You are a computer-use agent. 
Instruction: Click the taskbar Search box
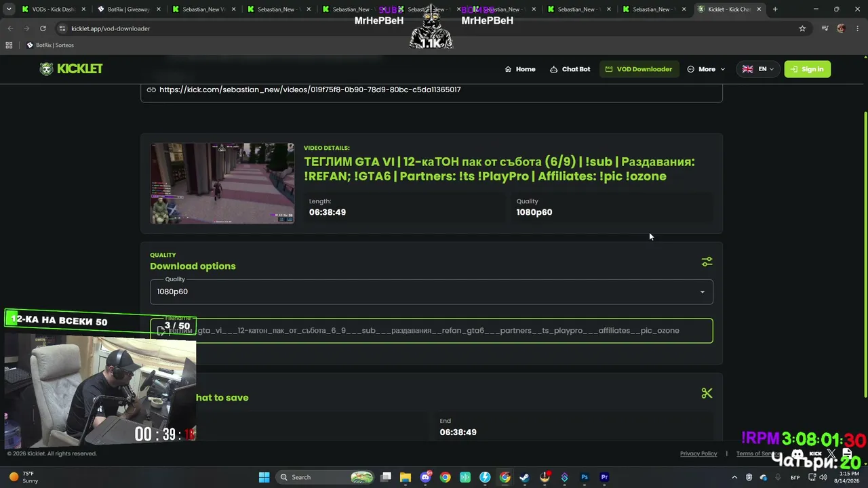(x=326, y=477)
